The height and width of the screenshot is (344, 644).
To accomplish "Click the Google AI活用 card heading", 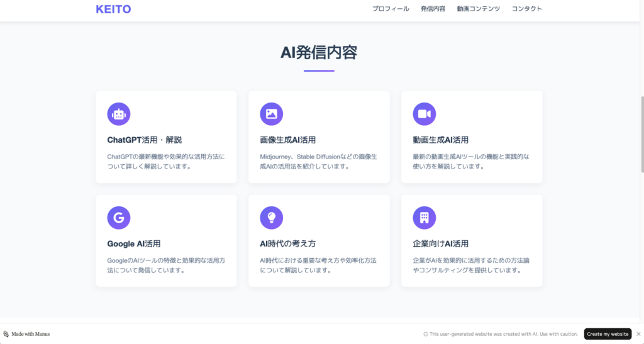I will point(138,243).
